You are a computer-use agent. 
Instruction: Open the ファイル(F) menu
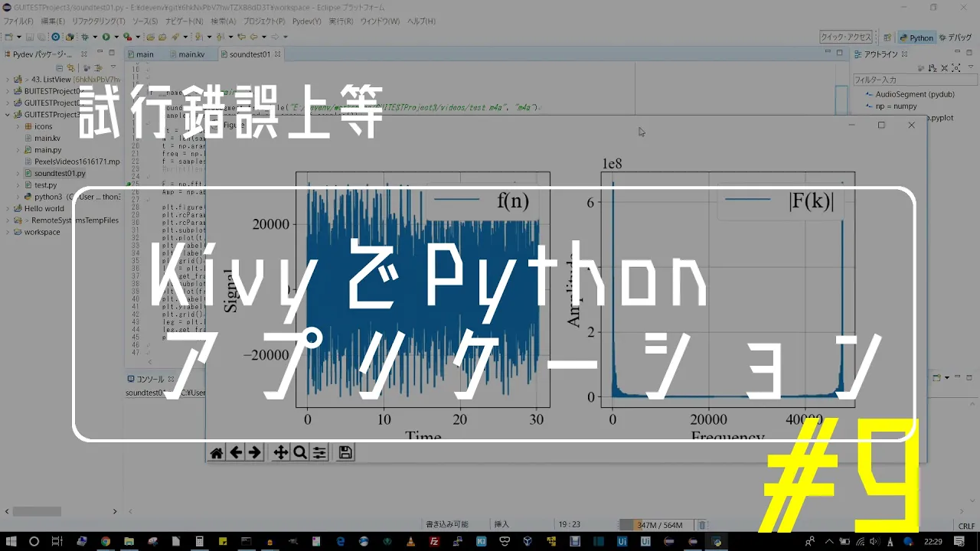18,21
